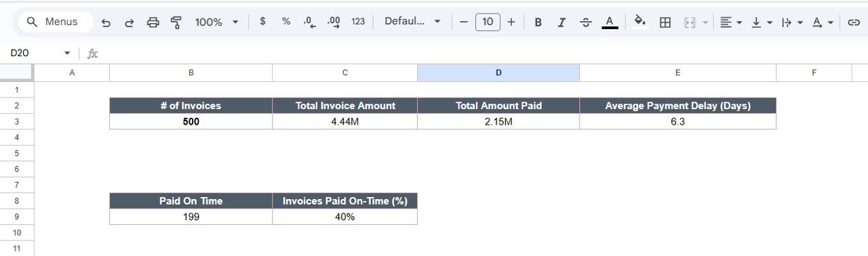Select column C header
This screenshot has width=868, height=256.
(344, 72)
